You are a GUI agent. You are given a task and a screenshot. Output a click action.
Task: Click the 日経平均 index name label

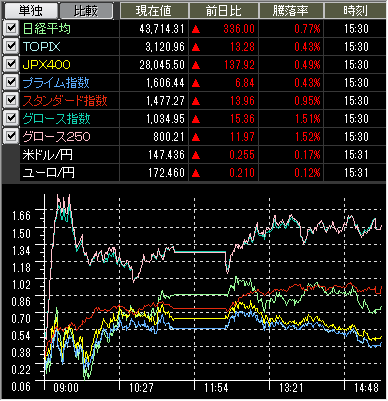47,29
